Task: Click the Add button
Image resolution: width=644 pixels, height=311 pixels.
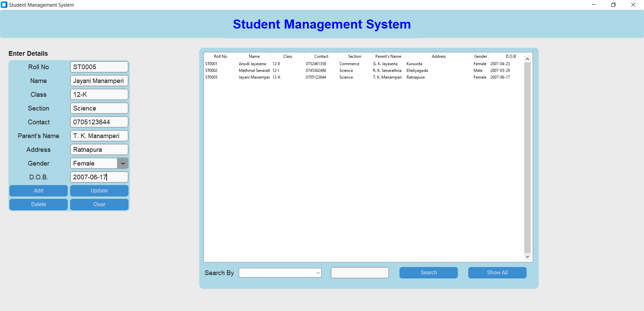Action: tap(38, 190)
